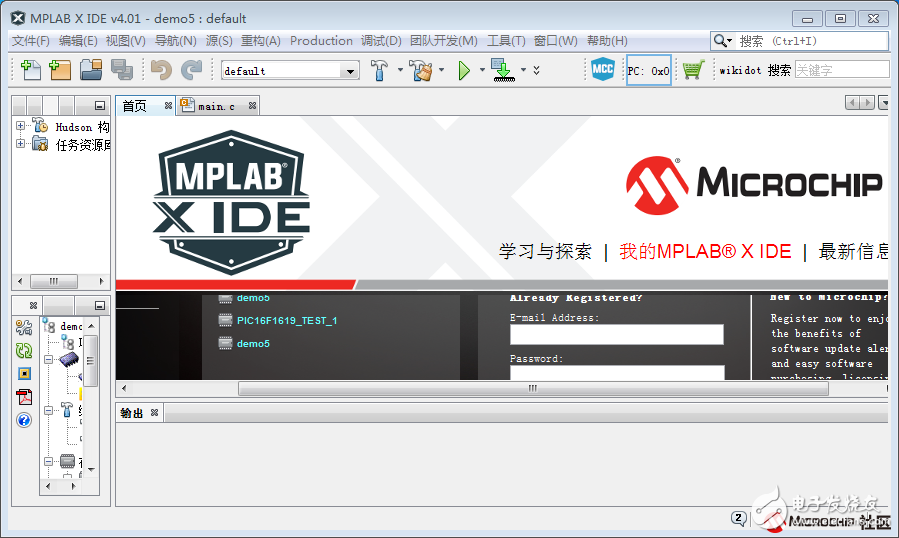This screenshot has height=538, width=899.
Task: Click the New File toolbar icon
Action: click(x=31, y=70)
